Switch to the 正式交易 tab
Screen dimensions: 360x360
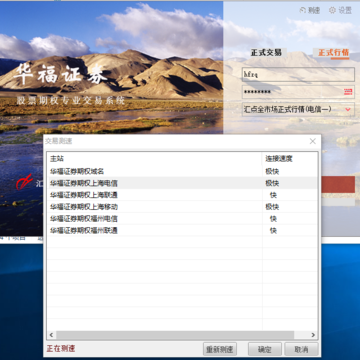click(266, 52)
